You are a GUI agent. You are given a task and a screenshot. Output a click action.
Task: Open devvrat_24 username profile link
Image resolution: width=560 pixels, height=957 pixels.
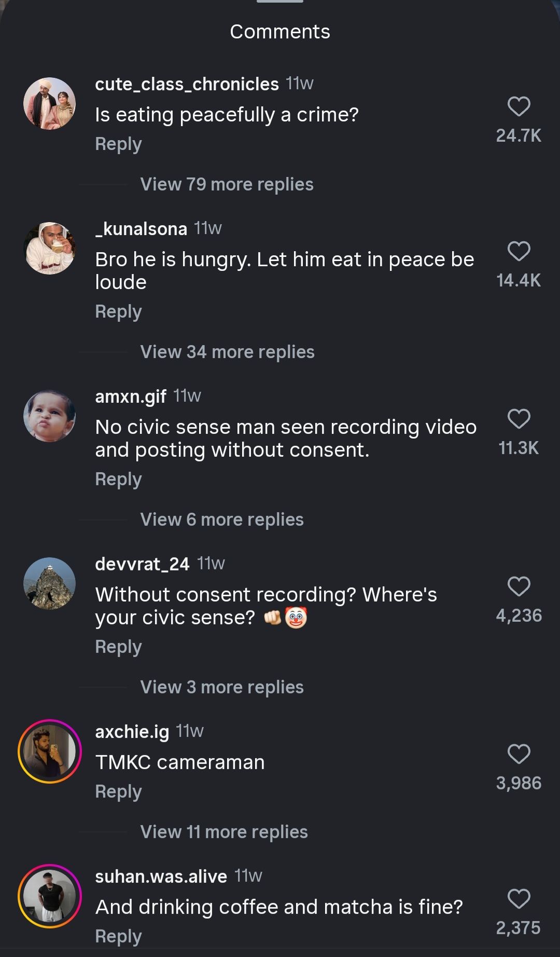tap(142, 564)
